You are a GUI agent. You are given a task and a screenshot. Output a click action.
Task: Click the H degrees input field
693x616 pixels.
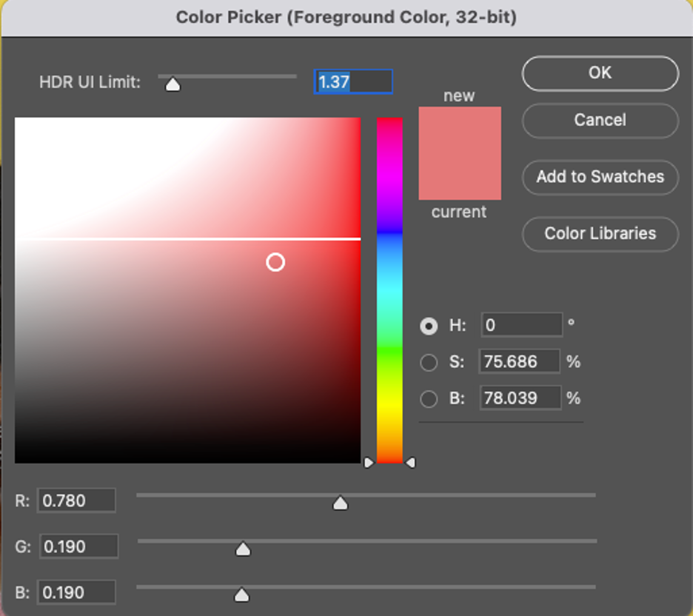pyautogui.click(x=521, y=326)
